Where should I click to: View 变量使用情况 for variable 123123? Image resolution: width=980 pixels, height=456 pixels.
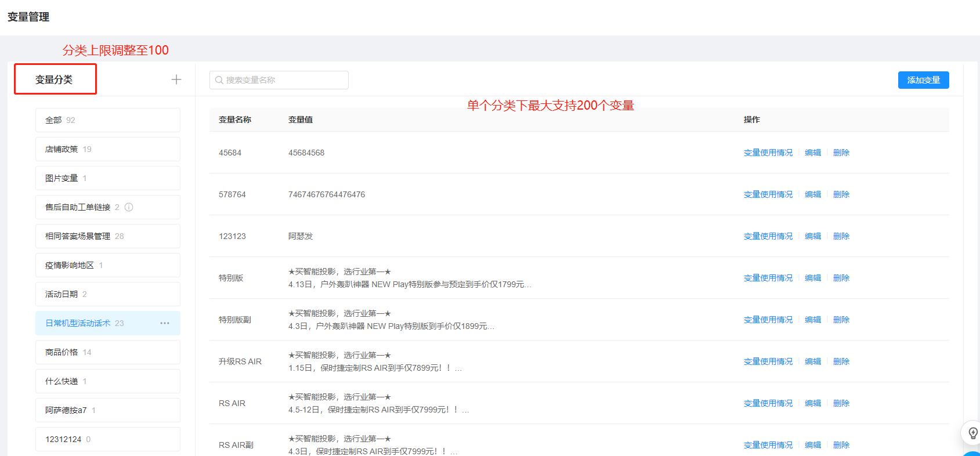pyautogui.click(x=768, y=236)
